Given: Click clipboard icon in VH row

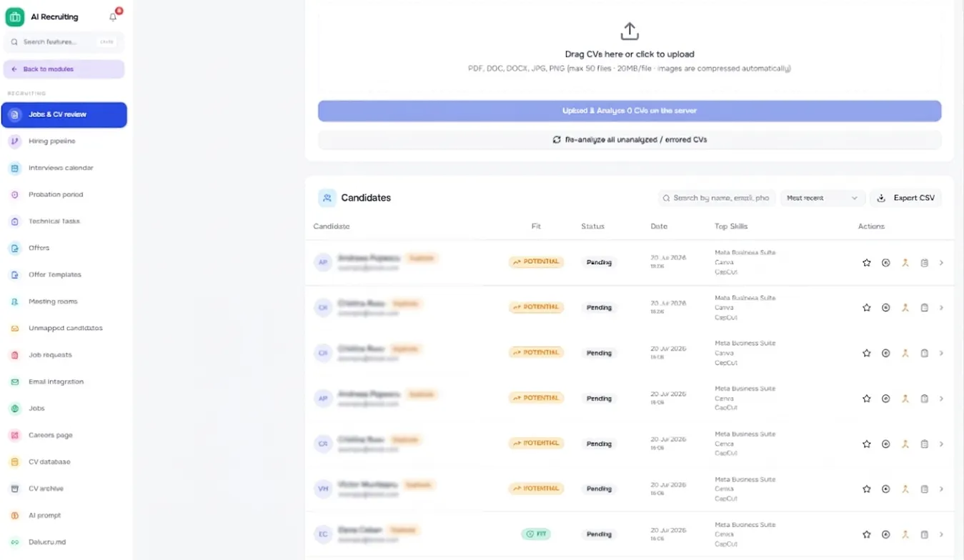Looking at the screenshot, I should pos(925,489).
